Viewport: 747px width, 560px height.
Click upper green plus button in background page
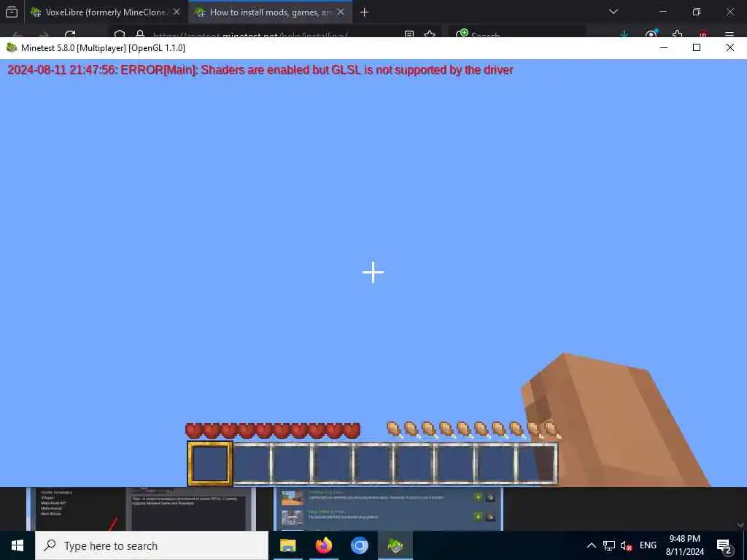coord(478,497)
